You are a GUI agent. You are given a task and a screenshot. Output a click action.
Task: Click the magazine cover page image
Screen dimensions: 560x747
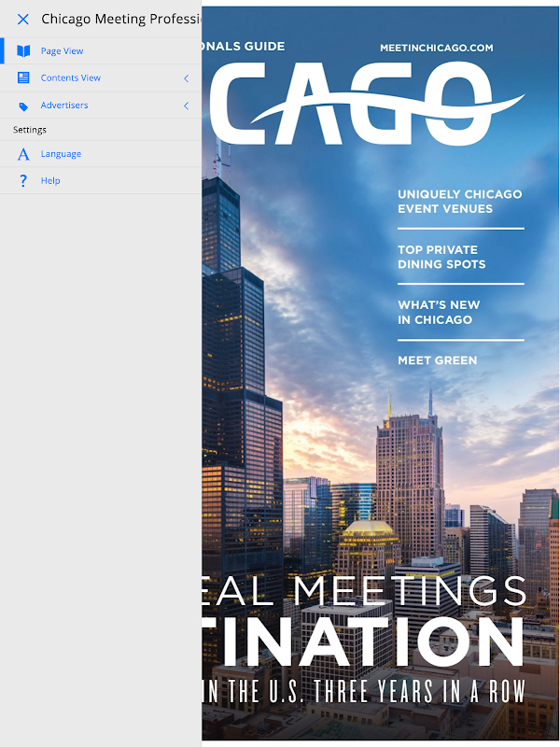click(380, 373)
